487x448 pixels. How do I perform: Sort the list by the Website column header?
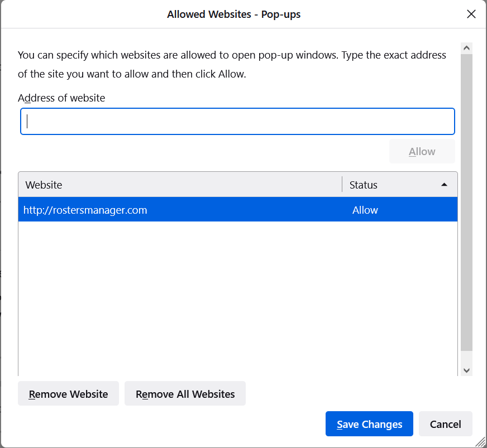click(180, 185)
